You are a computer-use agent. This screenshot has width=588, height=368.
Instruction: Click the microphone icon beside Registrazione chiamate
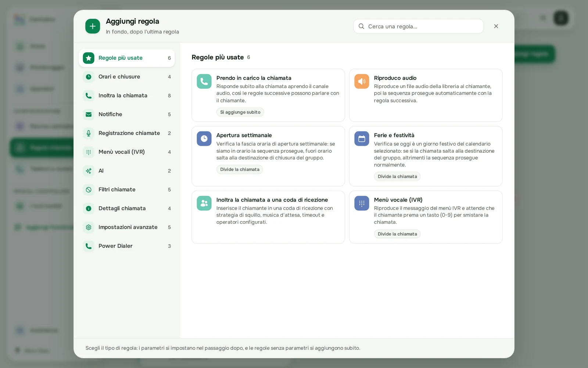(x=89, y=133)
